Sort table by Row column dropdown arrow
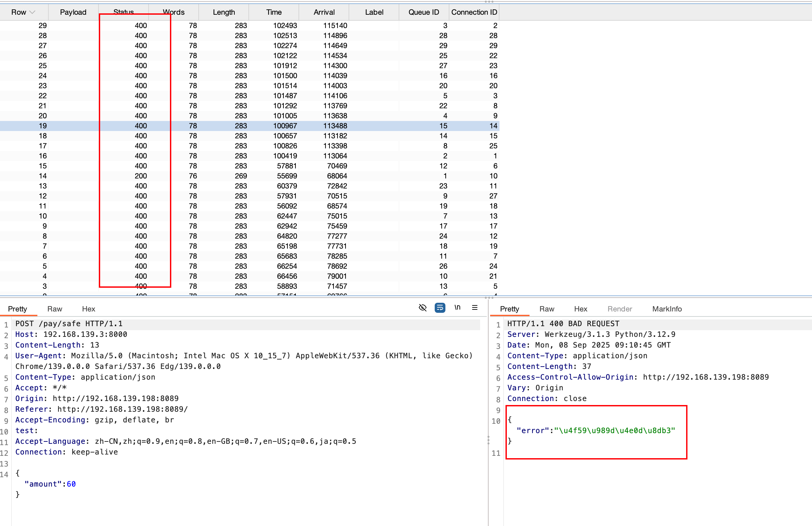The width and height of the screenshot is (812, 526). click(32, 12)
